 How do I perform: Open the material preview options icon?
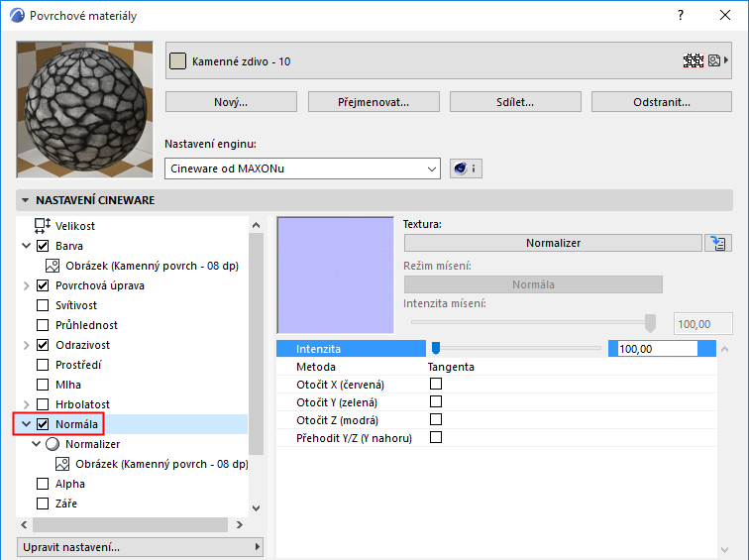[714, 60]
